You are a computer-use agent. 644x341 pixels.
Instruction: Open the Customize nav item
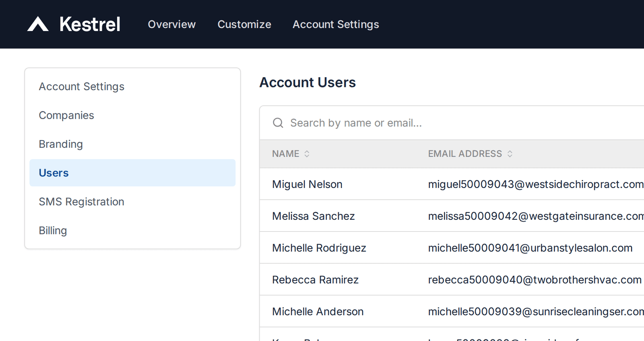244,25
